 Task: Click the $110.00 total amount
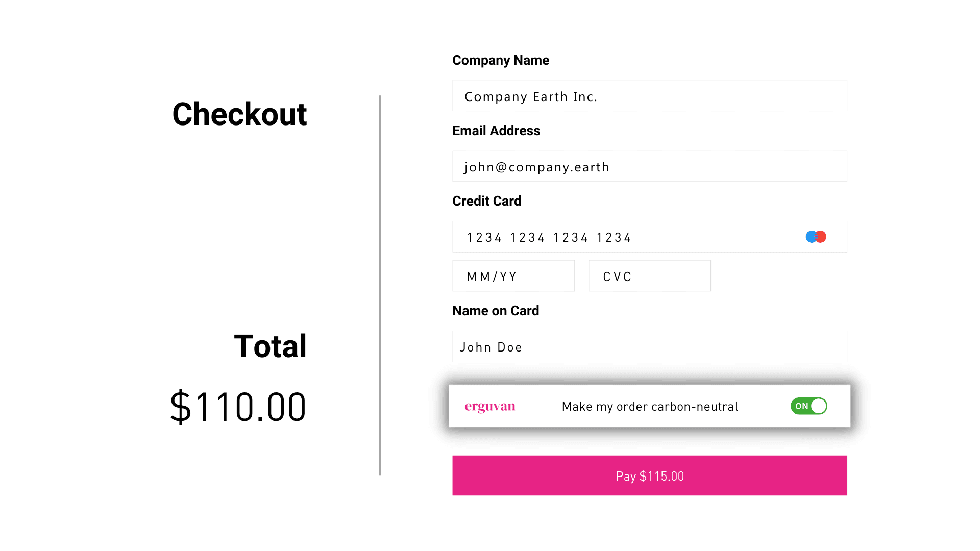tap(238, 407)
